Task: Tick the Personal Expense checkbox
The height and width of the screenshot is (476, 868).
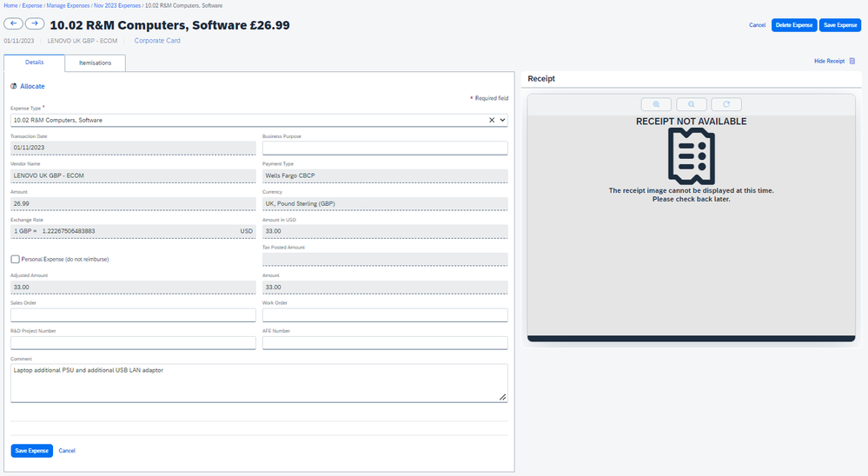Action: coord(16,259)
